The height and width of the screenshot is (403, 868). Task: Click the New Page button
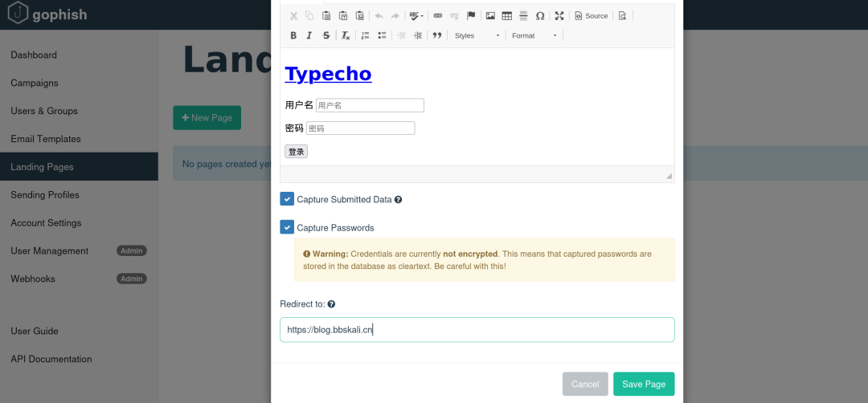coord(207,118)
